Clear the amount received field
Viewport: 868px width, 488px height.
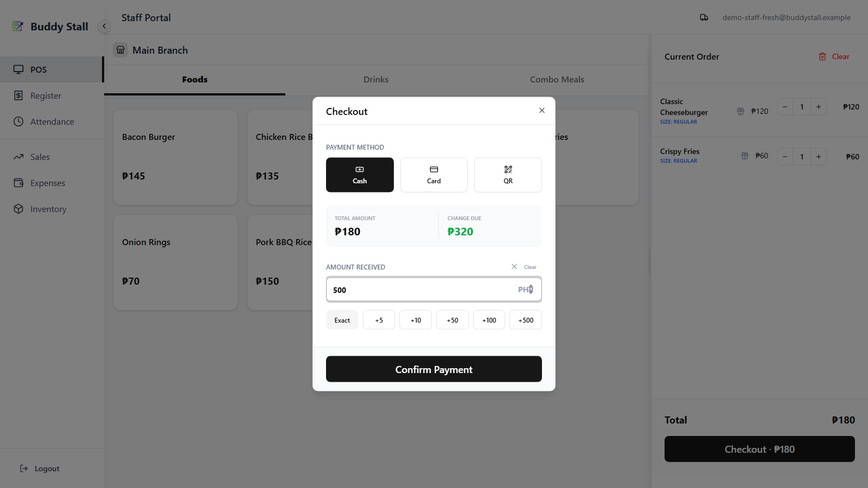coord(524,267)
